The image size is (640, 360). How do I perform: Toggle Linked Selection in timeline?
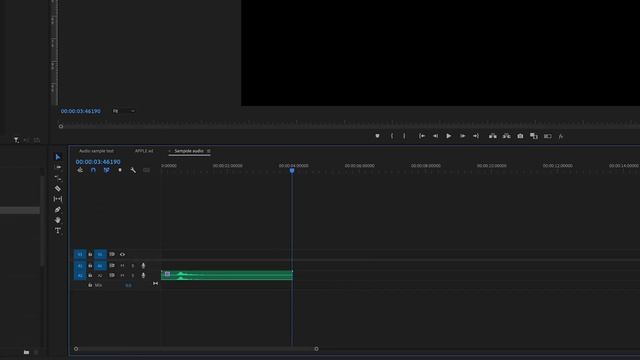[107, 170]
